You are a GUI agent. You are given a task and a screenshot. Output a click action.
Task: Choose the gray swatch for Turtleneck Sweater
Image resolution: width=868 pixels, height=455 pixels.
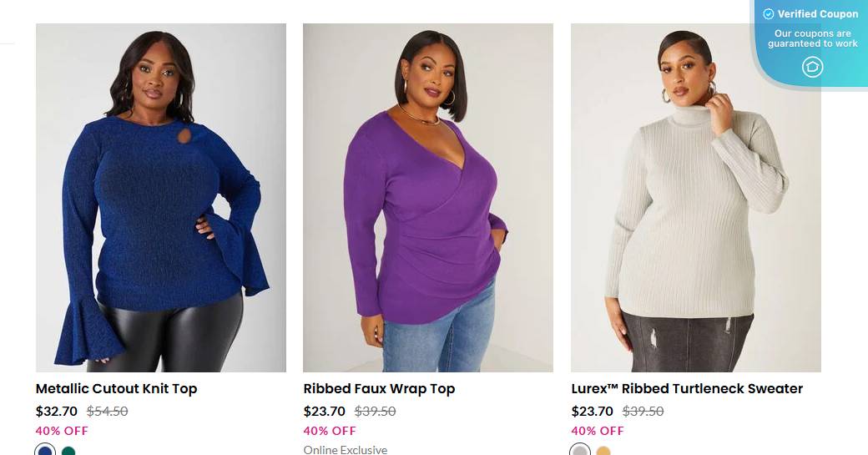point(580,452)
